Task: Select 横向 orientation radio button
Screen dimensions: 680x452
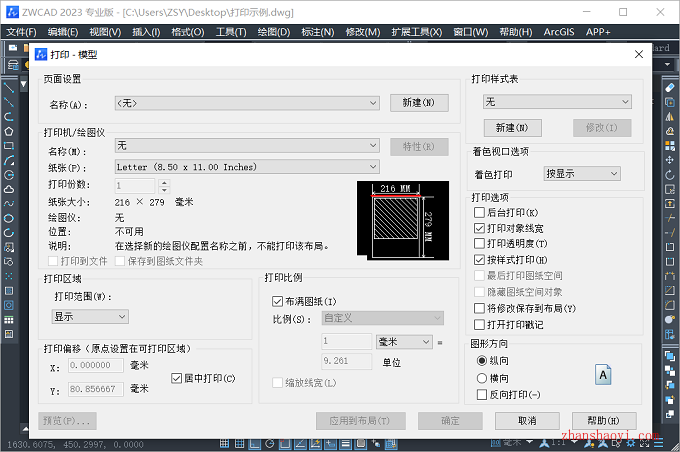Action: [x=481, y=378]
